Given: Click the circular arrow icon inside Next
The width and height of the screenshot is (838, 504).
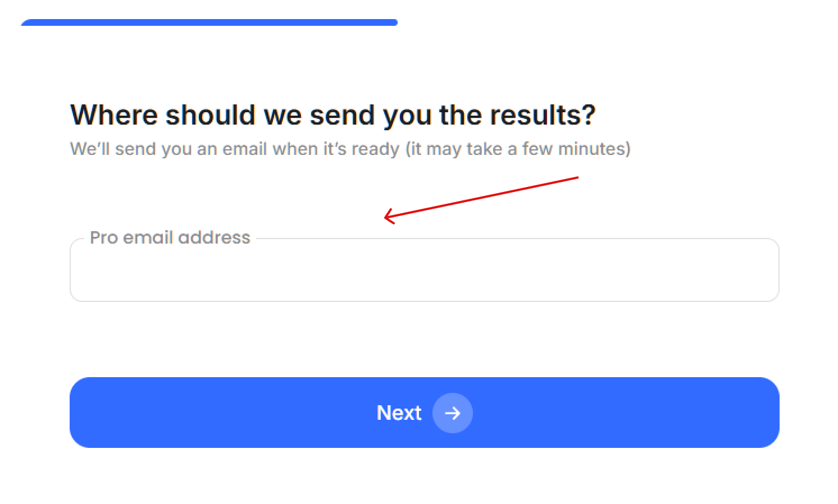Looking at the screenshot, I should click(452, 413).
